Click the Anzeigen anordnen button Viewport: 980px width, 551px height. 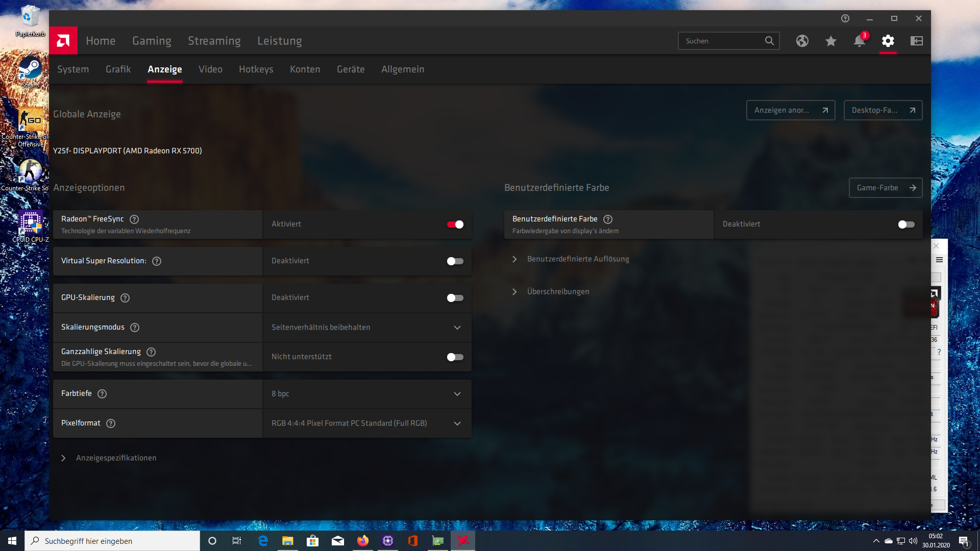coord(790,110)
